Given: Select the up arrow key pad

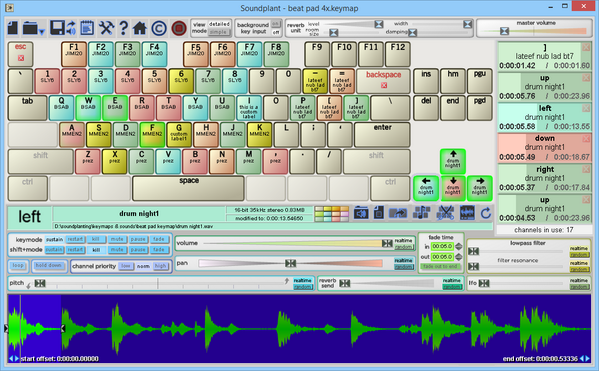Looking at the screenshot, I should 453,161.
